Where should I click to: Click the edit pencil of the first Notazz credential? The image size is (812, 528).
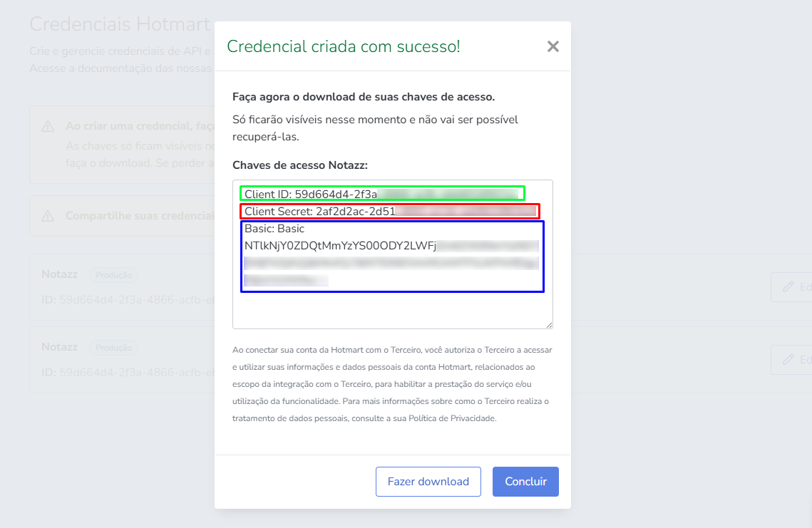tap(788, 286)
